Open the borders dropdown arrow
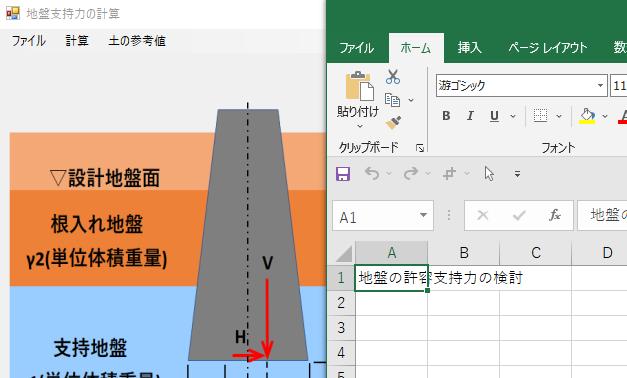The height and width of the screenshot is (378, 627). tap(559, 116)
